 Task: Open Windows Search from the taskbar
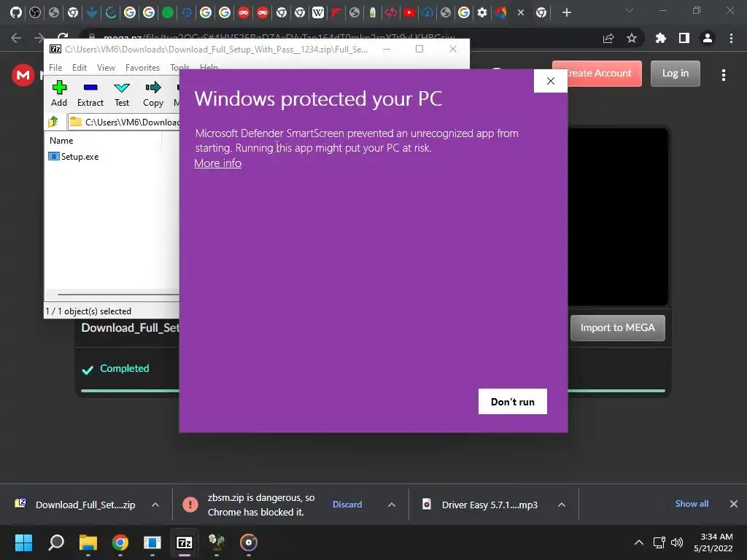[56, 542]
